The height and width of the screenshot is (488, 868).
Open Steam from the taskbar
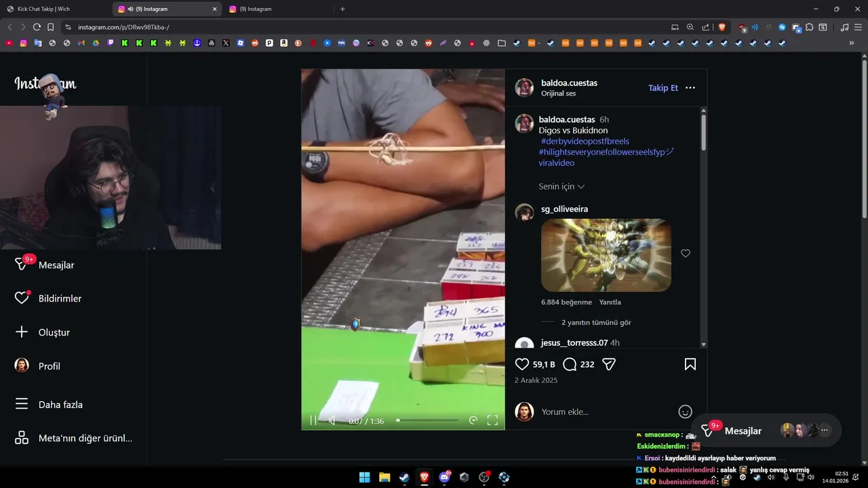click(x=404, y=477)
